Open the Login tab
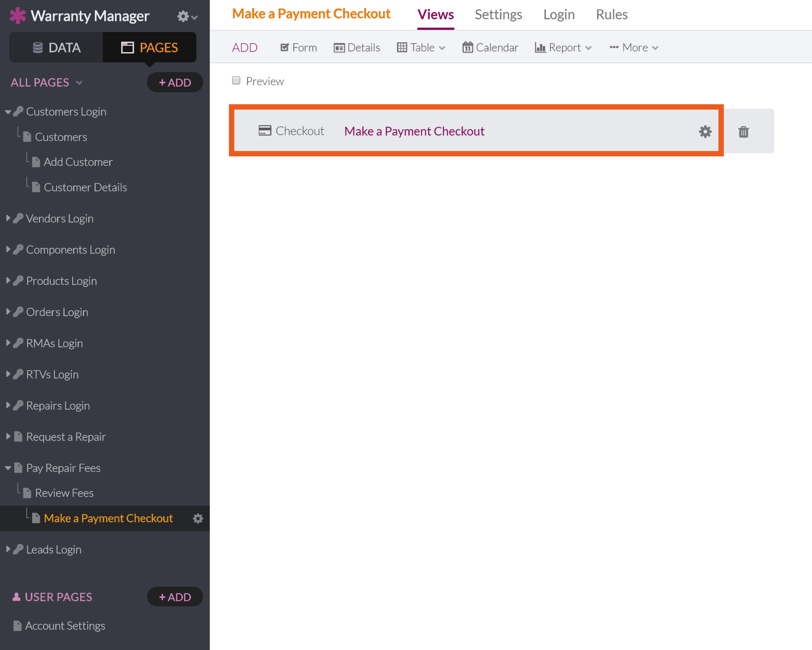The image size is (812, 650). point(559,15)
